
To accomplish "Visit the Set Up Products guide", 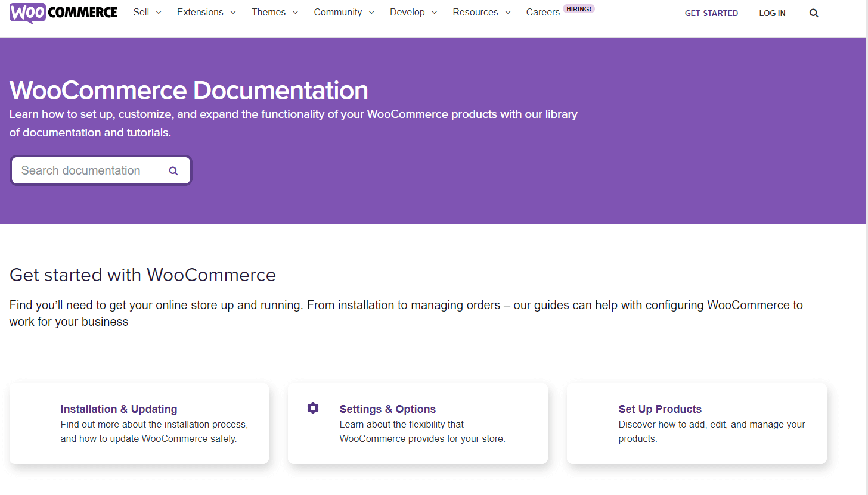I will 660,409.
